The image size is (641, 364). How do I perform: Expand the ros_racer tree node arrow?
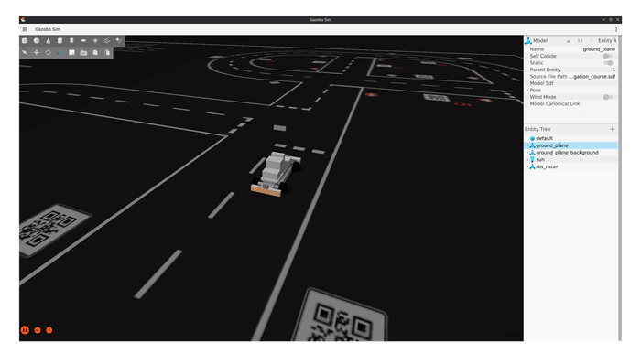pyautogui.click(x=527, y=166)
